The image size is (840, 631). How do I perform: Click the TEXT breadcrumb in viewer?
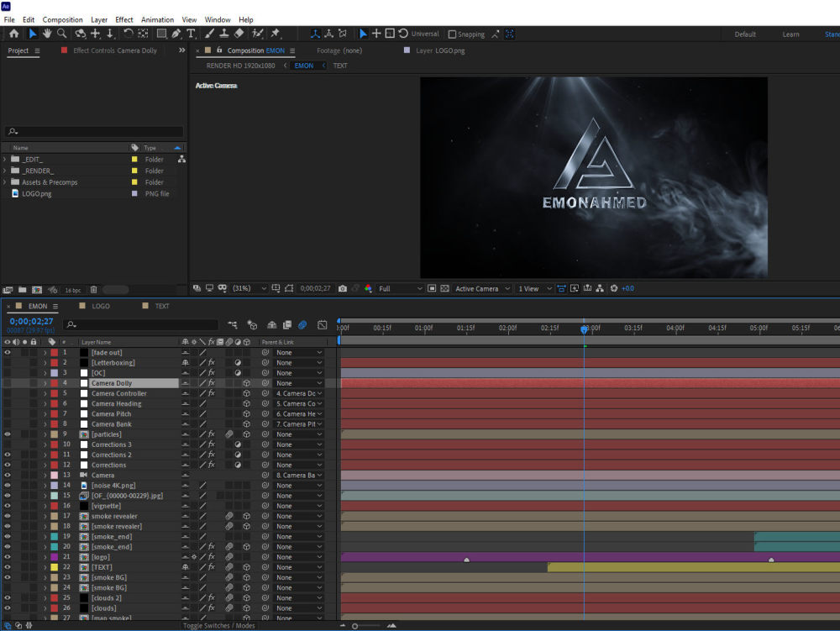pos(340,66)
